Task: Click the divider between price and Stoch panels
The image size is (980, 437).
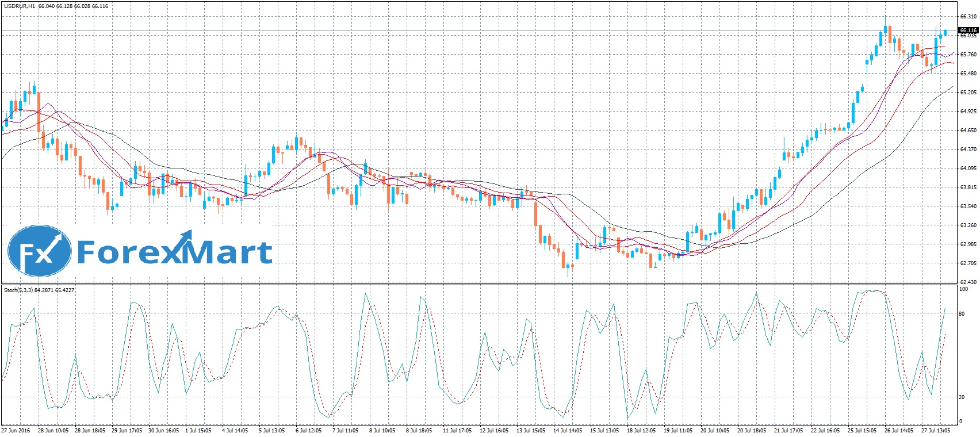Action: [477, 284]
